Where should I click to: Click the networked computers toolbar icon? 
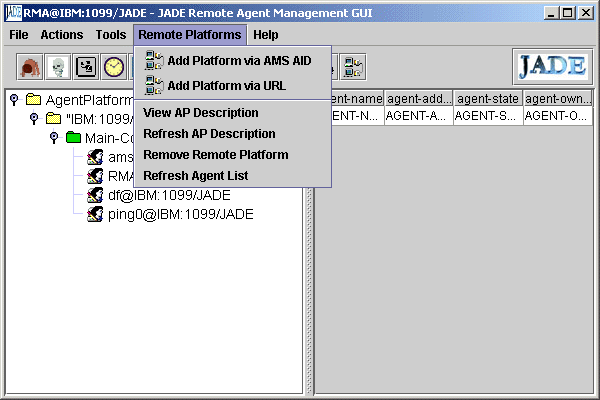353,67
